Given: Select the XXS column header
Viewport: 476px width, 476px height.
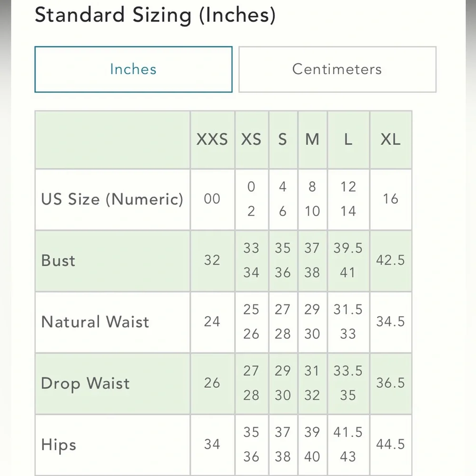Looking at the screenshot, I should 212,139.
